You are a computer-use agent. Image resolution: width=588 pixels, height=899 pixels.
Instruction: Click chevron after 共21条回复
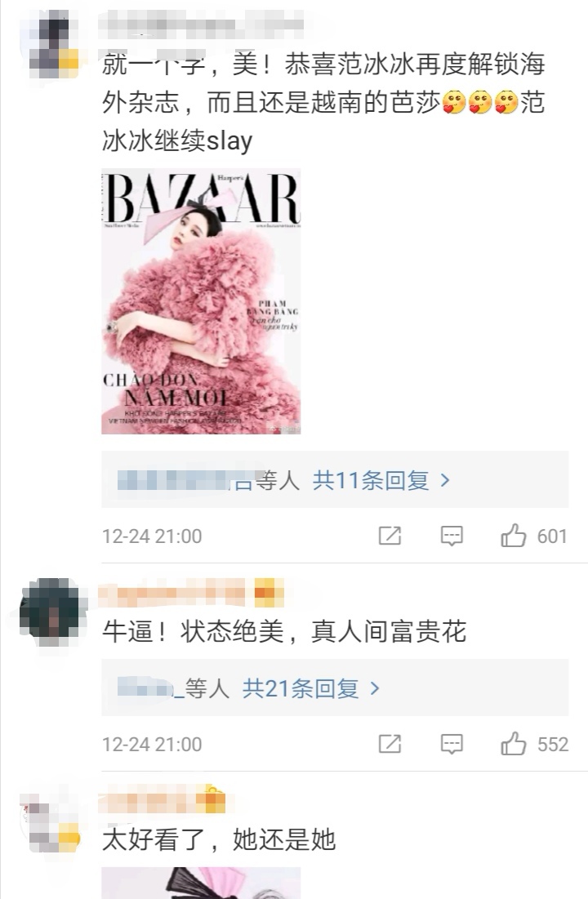pos(375,688)
